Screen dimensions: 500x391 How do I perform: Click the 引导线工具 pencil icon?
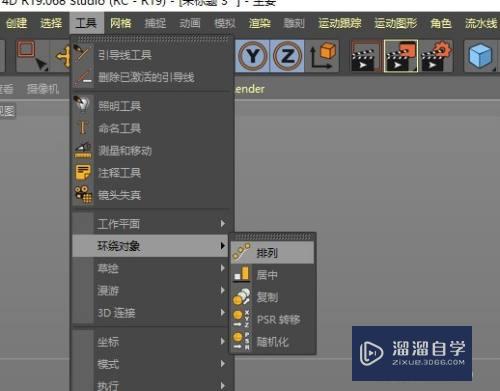tap(82, 54)
